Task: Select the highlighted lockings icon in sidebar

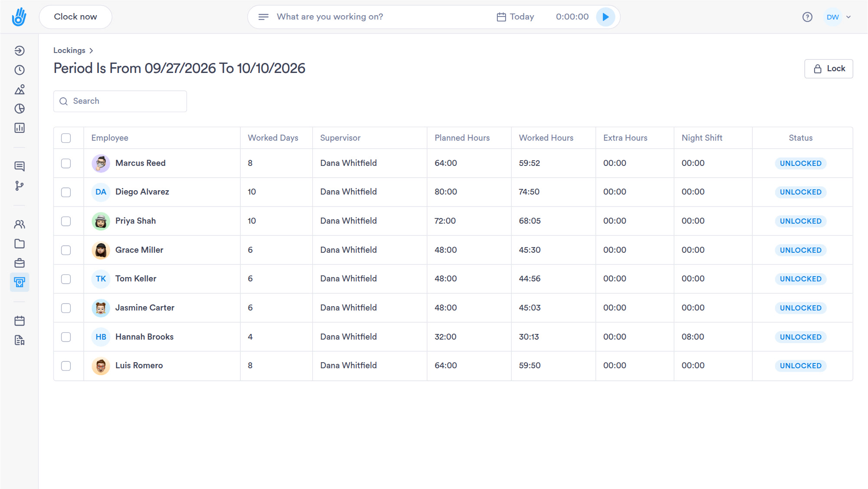Action: click(x=20, y=282)
